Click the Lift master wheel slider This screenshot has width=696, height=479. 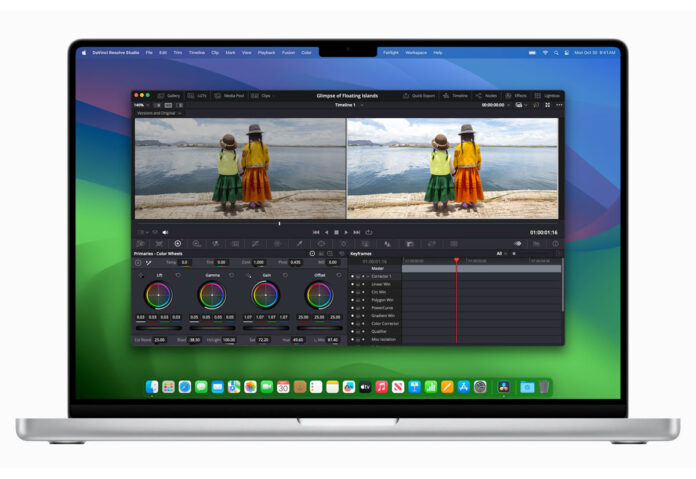click(x=159, y=328)
